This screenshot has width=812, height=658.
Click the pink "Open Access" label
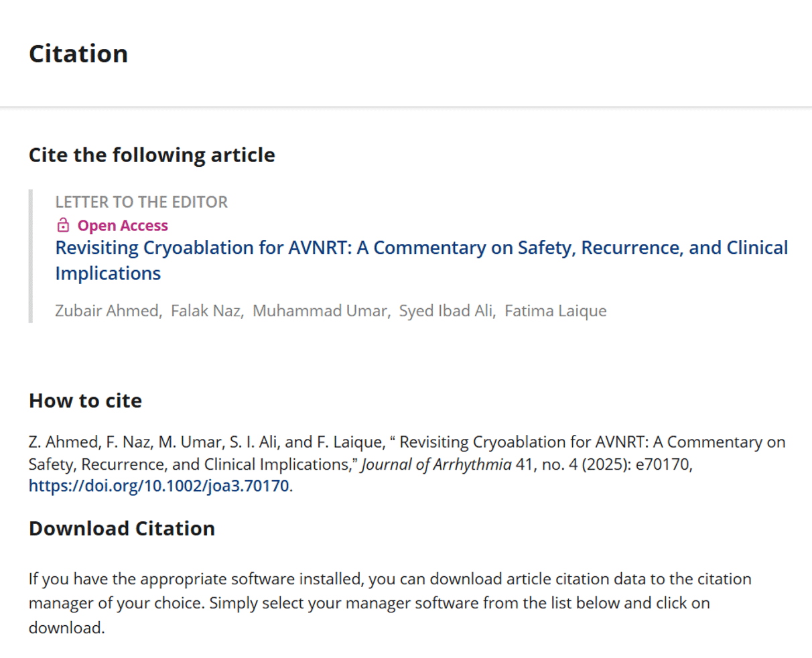click(x=123, y=226)
